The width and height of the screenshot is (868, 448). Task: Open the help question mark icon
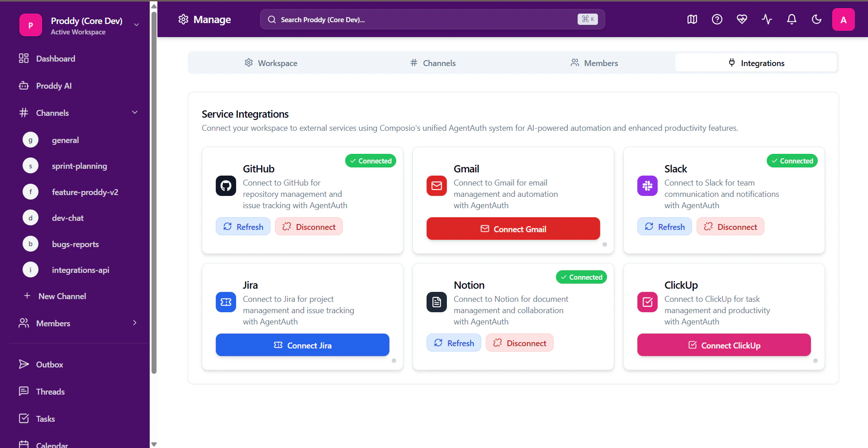pos(717,19)
